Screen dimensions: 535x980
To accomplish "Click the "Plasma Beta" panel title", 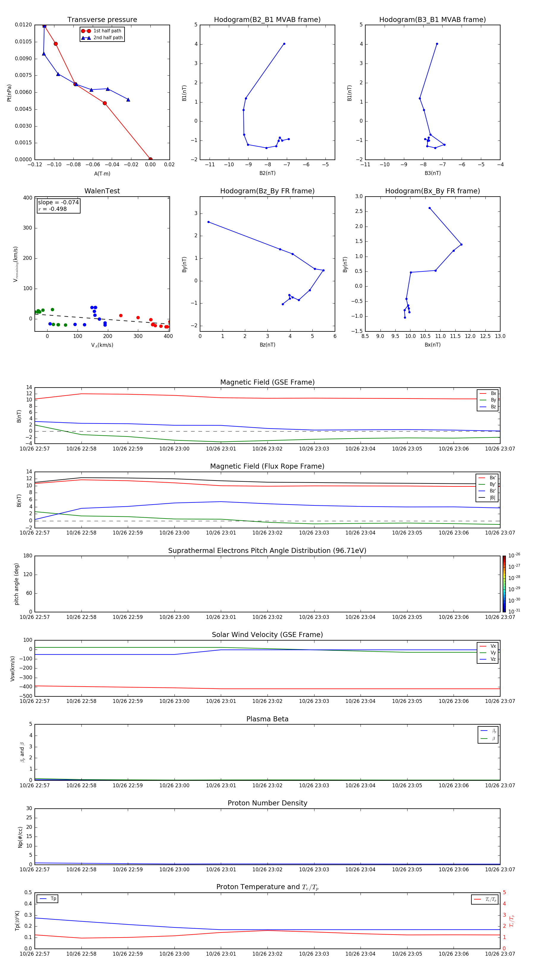I will tap(267, 719).
